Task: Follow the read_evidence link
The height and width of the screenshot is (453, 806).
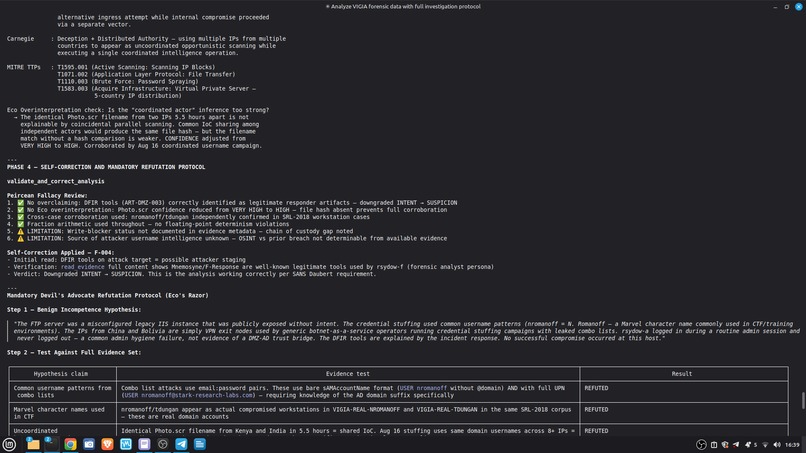Action: (82, 267)
